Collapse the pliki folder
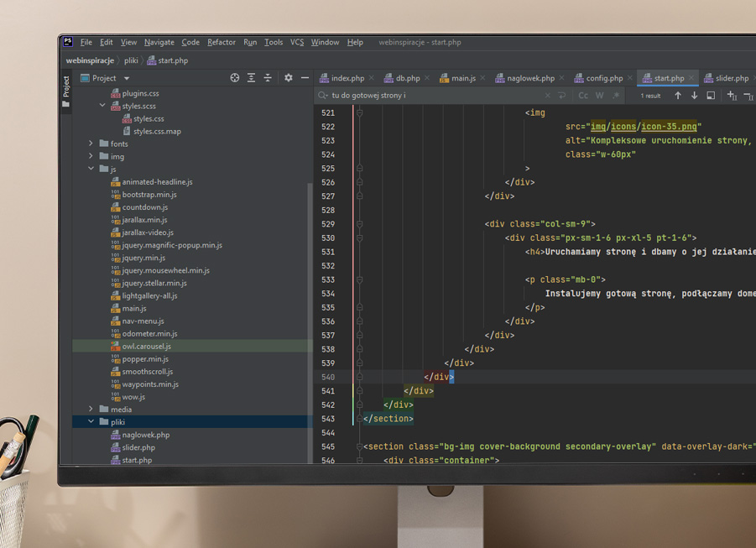 pos(91,421)
